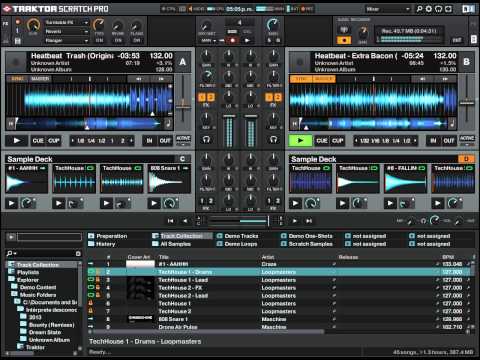Click Deck B letter badge
Viewport: 480px width, 360px height.
(466, 62)
